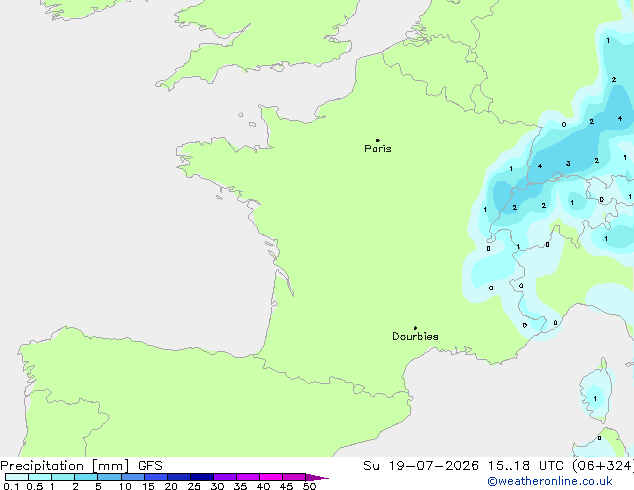The width and height of the screenshot is (634, 490).
Task: Click the Dourbies city label
Action: pos(415,336)
